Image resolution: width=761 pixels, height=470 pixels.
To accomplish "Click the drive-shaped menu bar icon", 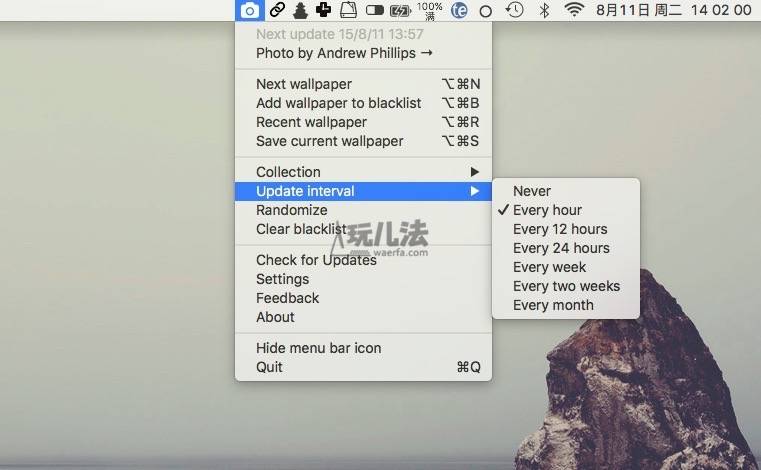I will (348, 10).
